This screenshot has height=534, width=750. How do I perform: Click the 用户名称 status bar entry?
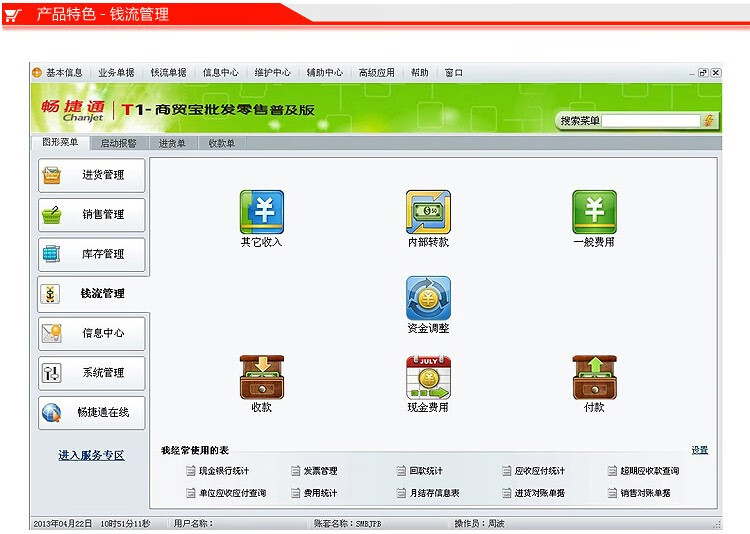click(193, 524)
